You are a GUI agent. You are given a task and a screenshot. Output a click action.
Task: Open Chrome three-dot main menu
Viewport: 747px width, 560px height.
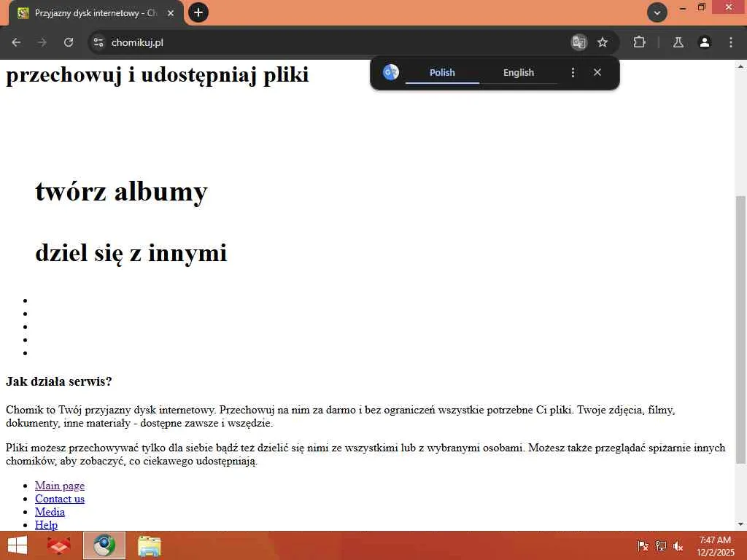pos(731,42)
